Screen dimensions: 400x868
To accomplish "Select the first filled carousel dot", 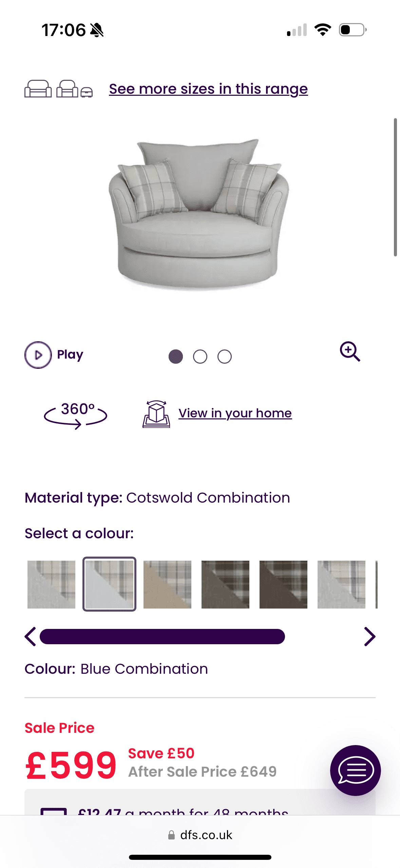I will coord(176,357).
